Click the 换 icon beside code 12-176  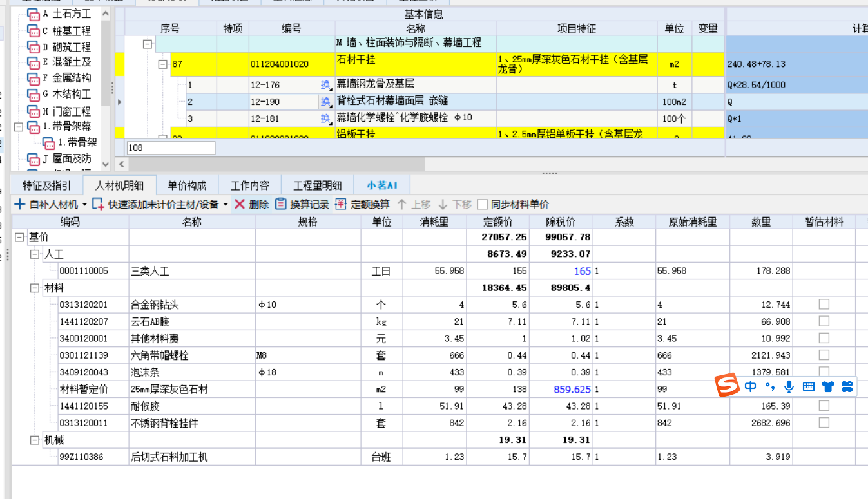pyautogui.click(x=325, y=84)
